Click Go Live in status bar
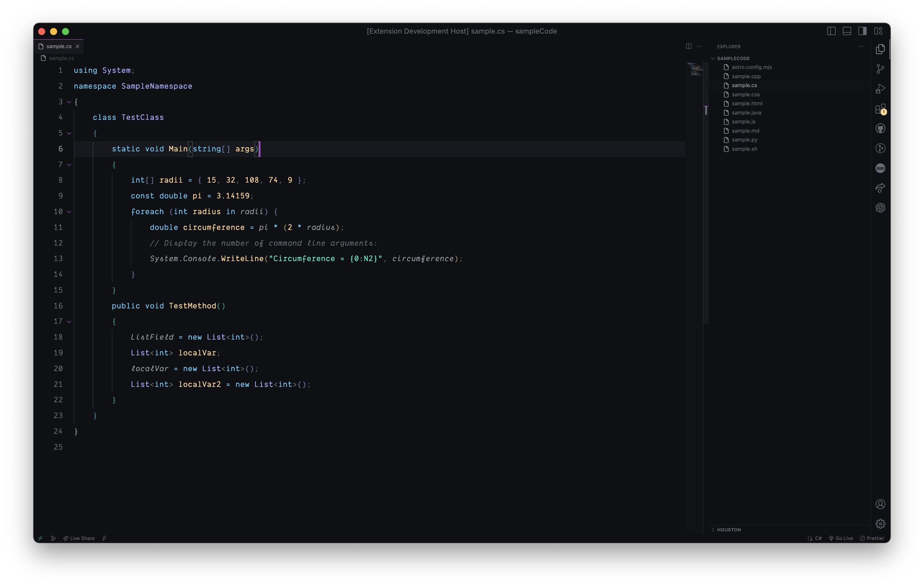Screen dimensions: 924x587 coord(841,538)
